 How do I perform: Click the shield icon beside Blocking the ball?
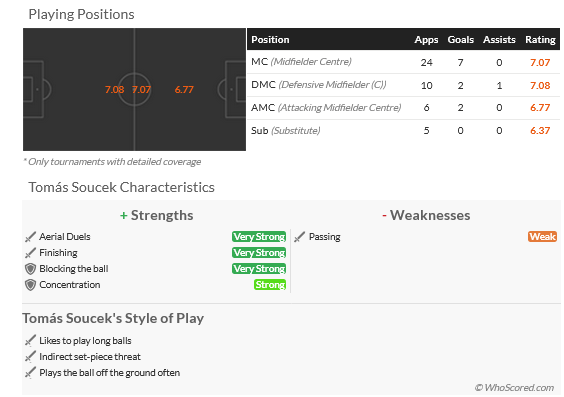point(31,269)
